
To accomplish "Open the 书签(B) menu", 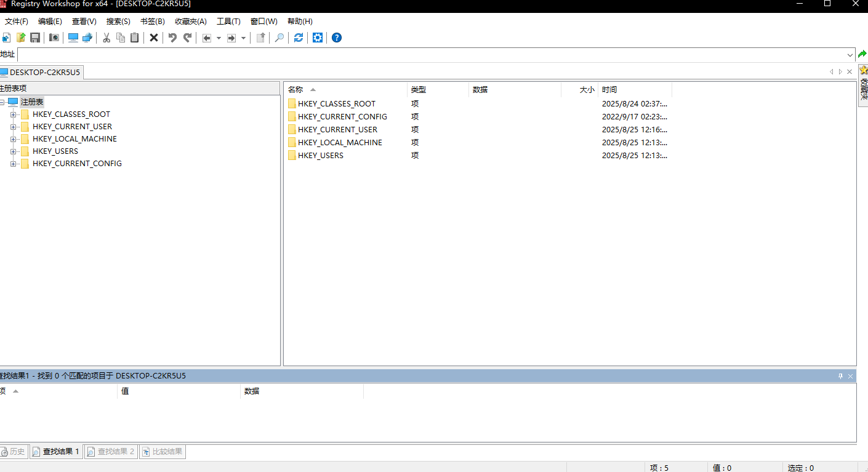I will click(x=153, y=22).
